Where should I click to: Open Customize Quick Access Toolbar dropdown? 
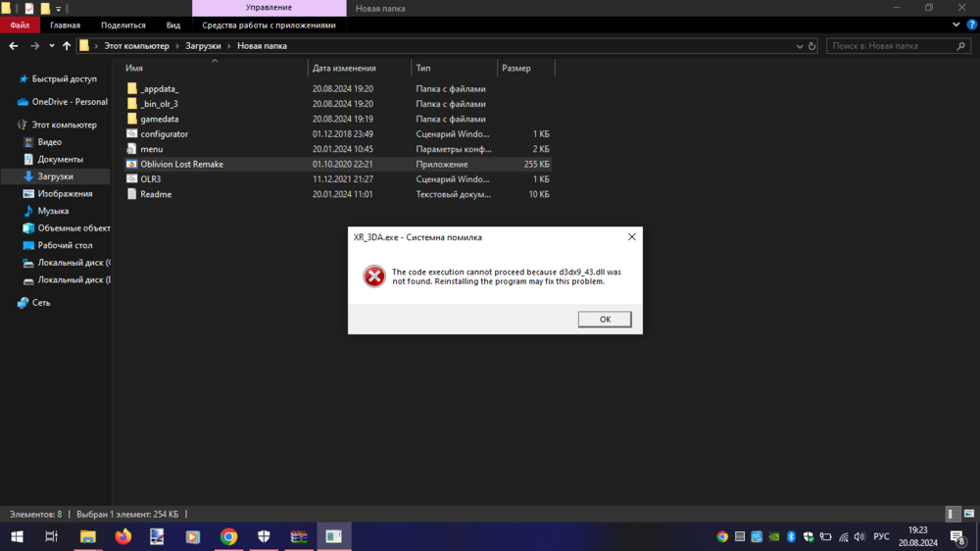click(58, 9)
